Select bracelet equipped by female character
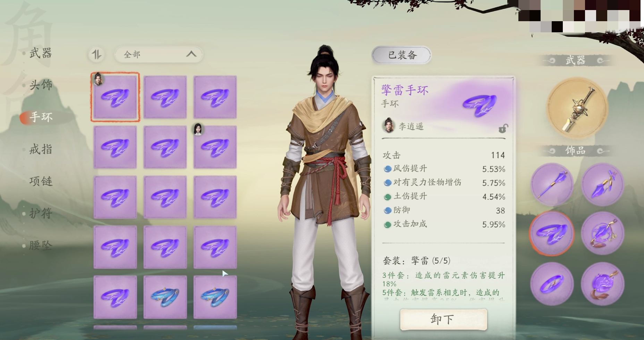Viewport: 644px width, 340px height. [215, 147]
